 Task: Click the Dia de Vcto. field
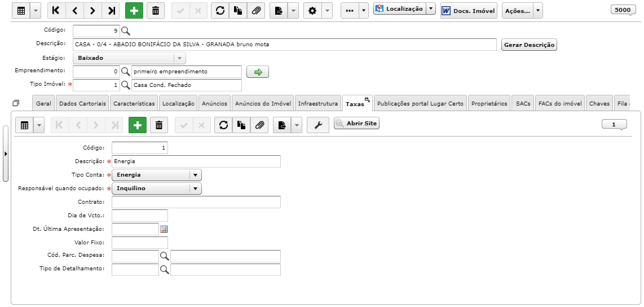pyautogui.click(x=140, y=216)
